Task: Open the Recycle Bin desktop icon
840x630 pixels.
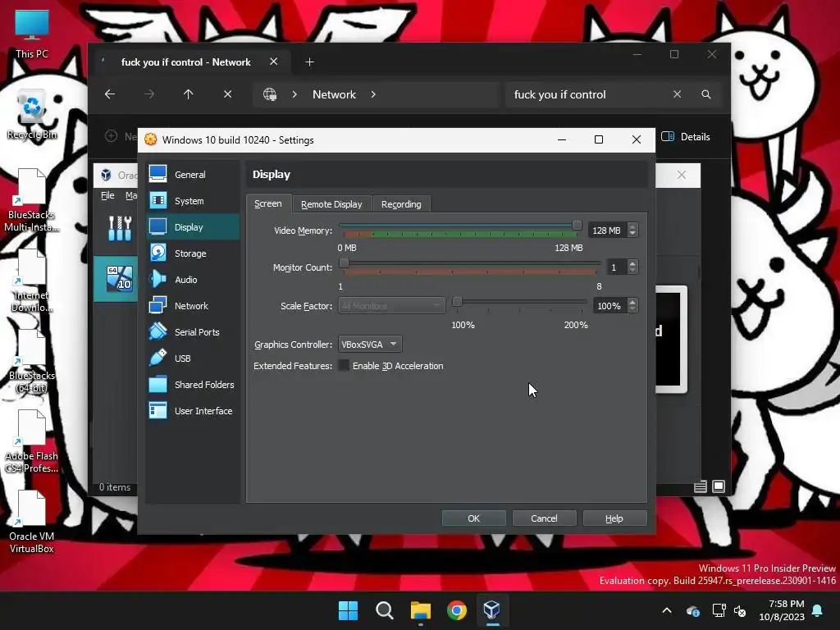Action: click(x=32, y=115)
